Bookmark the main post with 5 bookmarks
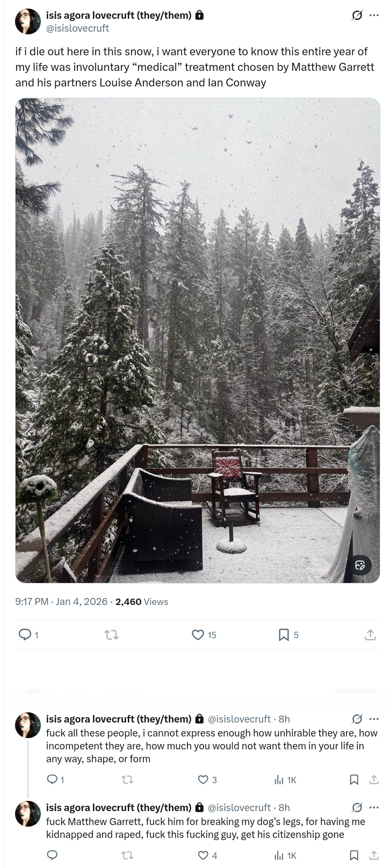 point(284,635)
